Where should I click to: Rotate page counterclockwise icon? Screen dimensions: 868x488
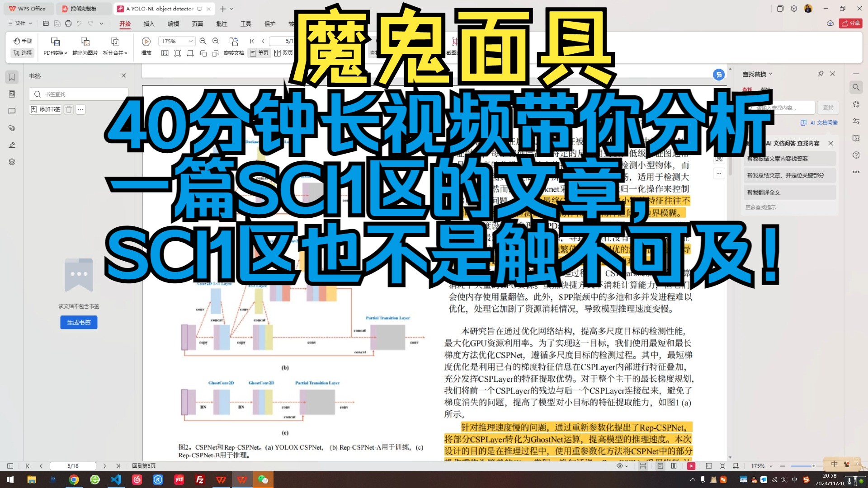tap(203, 53)
